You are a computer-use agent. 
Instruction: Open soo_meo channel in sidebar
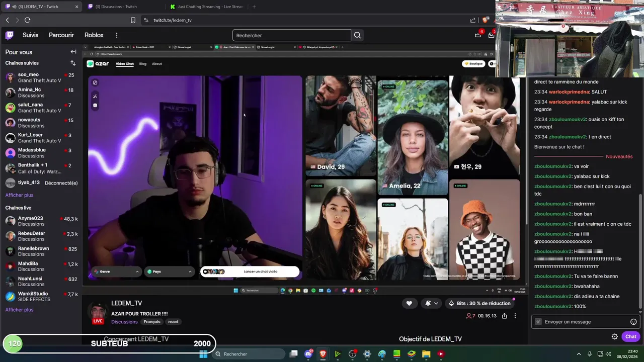pyautogui.click(x=41, y=77)
